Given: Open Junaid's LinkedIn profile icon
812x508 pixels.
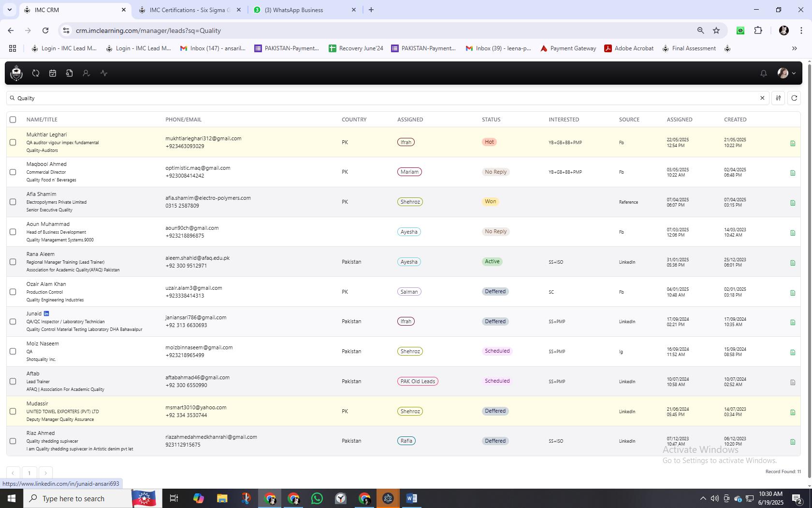Looking at the screenshot, I should point(46,314).
